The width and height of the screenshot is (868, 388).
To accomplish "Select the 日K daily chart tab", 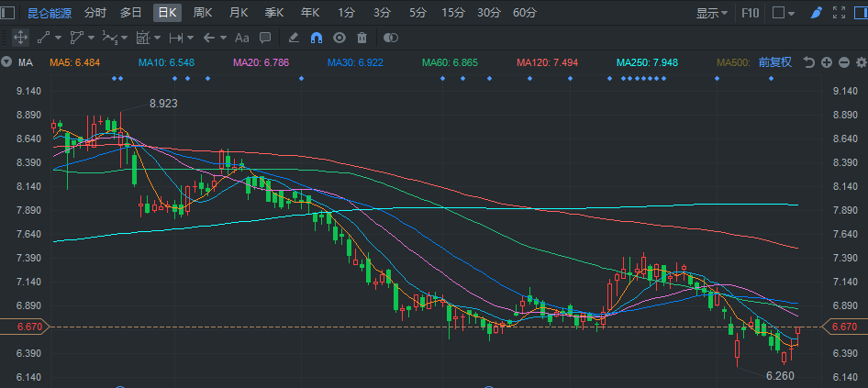I will click(x=167, y=13).
